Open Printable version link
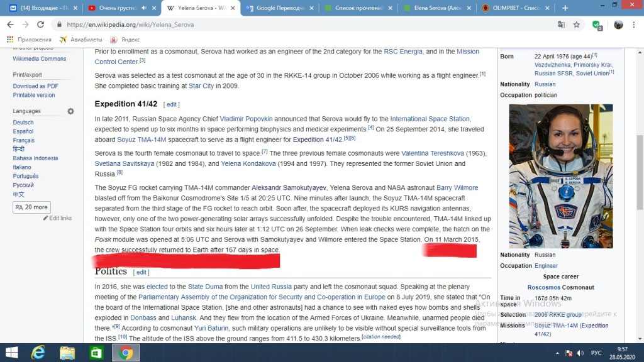This screenshot has width=644, height=362. pyautogui.click(x=34, y=95)
